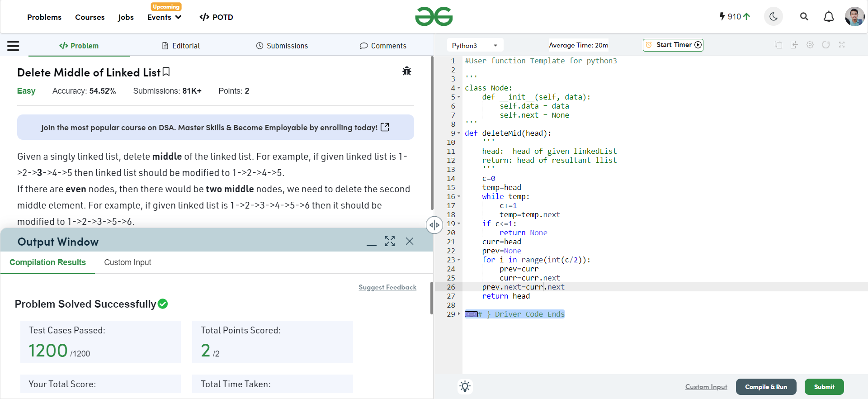Click the Compile & Run button
Image resolution: width=868 pixels, height=399 pixels.
[766, 387]
